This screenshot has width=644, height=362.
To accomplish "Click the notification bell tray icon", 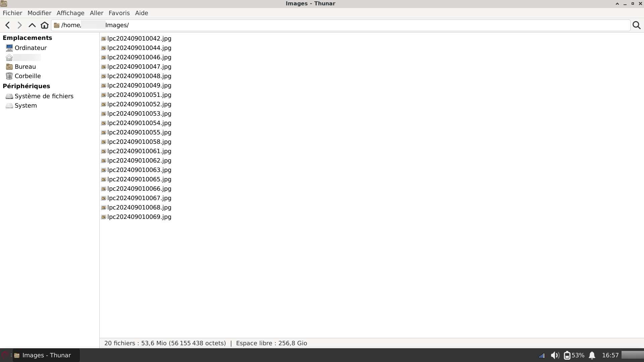I will pyautogui.click(x=592, y=355).
